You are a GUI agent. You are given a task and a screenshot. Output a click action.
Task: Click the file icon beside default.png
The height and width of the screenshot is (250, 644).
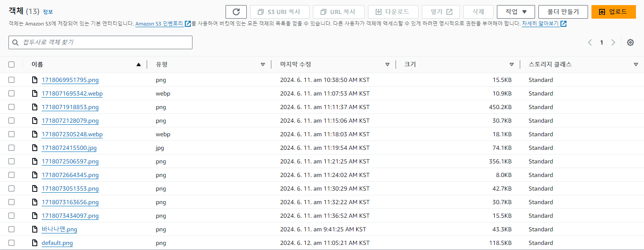point(35,243)
